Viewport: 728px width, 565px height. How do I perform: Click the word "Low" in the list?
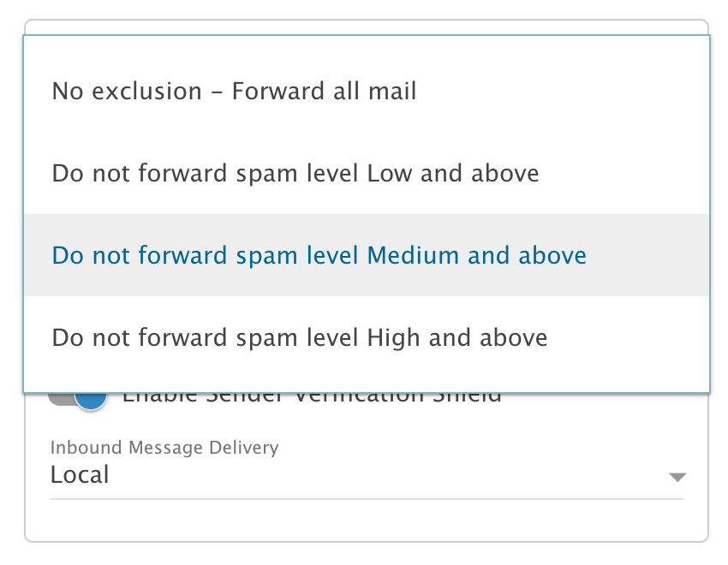[389, 174]
